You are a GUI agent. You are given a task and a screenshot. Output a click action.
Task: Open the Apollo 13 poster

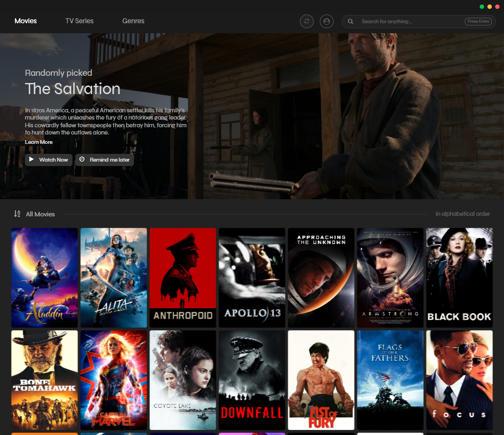252,278
